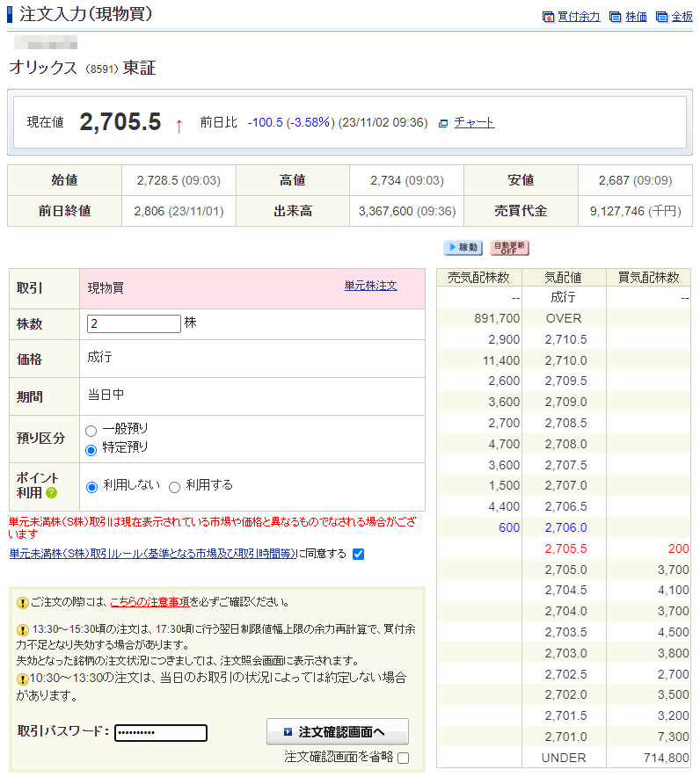Open the 単元未満株(S株)取引ルール link
This screenshot has height=777, width=700.
tap(152, 554)
